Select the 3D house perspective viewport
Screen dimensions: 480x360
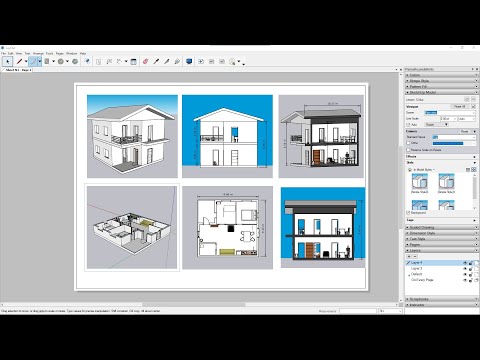tap(132, 136)
